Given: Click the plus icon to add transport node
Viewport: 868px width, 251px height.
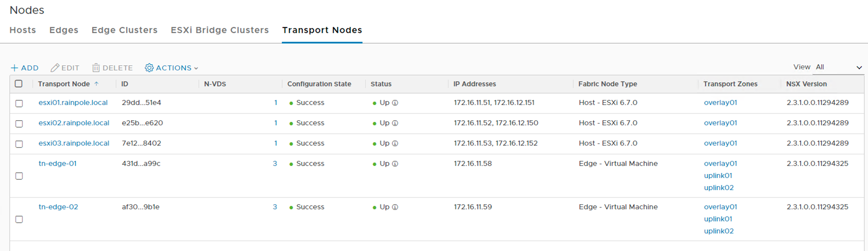Looking at the screenshot, I should (x=14, y=68).
